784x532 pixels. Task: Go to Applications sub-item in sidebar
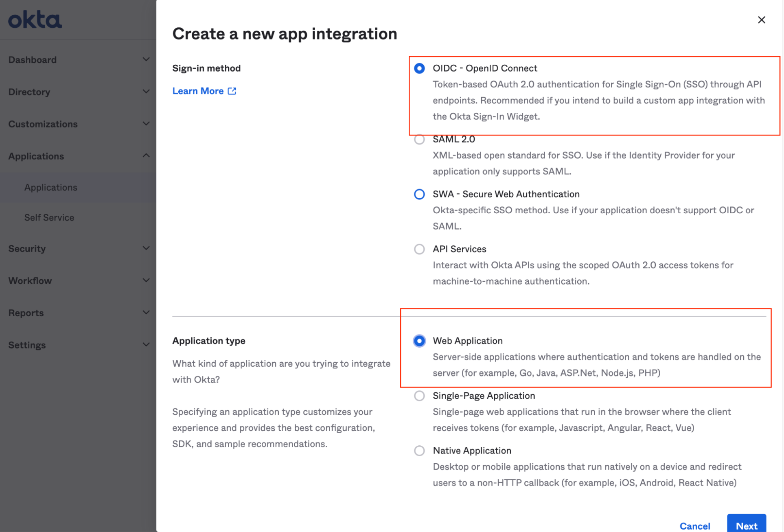click(50, 187)
